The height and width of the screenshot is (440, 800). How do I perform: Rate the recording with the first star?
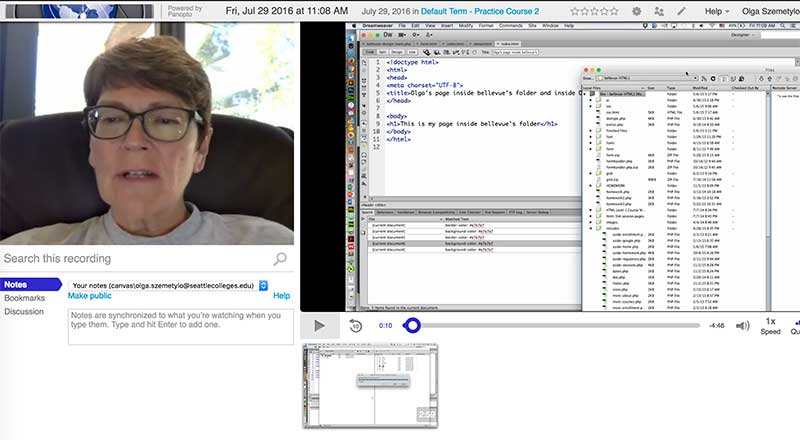573,10
